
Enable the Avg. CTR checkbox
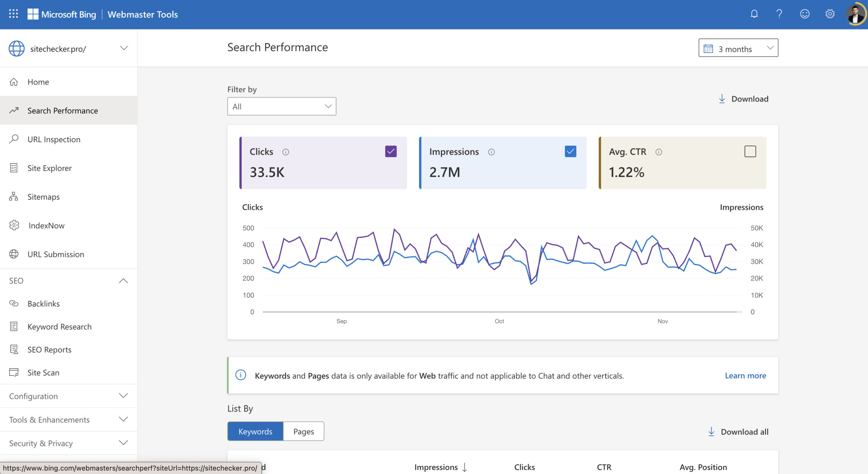[x=750, y=151]
